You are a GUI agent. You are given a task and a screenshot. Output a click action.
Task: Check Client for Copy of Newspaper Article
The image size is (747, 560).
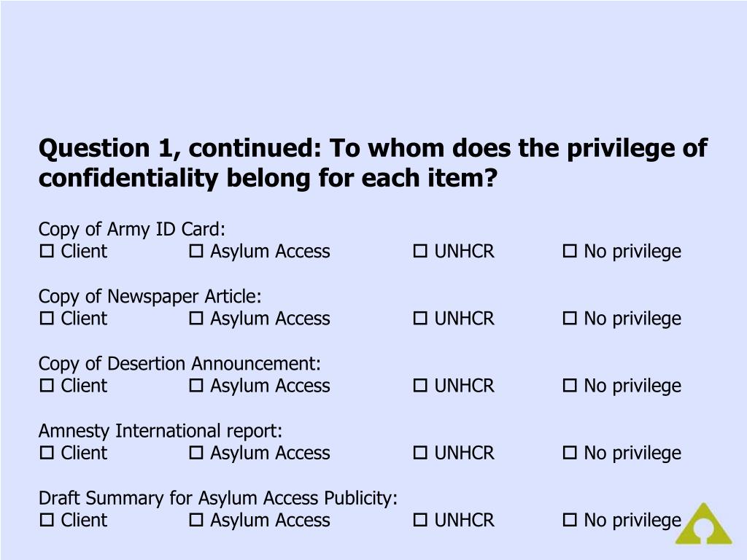coord(47,318)
